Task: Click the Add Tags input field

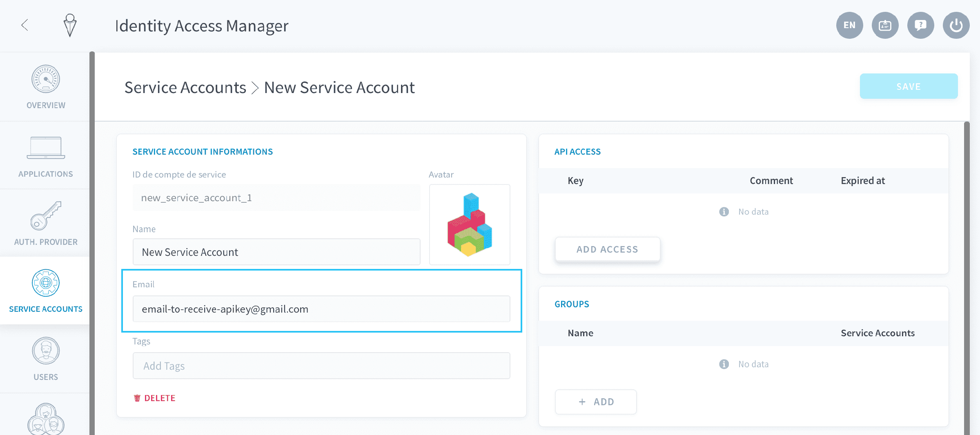Action: tap(321, 366)
